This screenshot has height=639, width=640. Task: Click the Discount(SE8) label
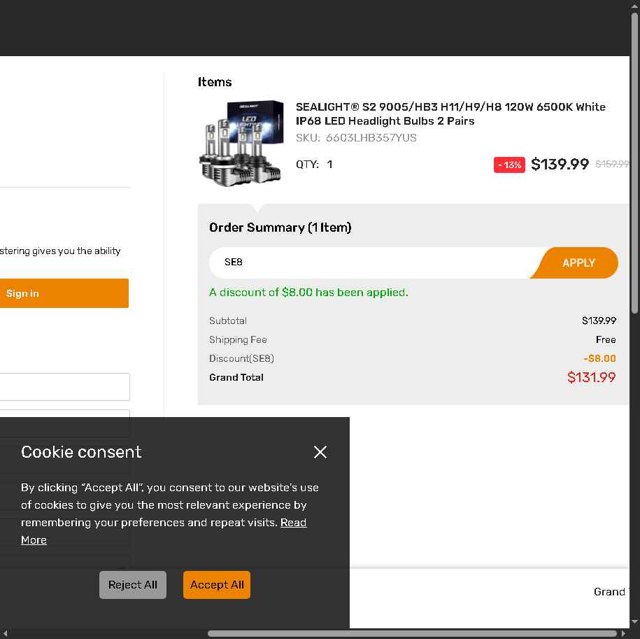[242, 358]
